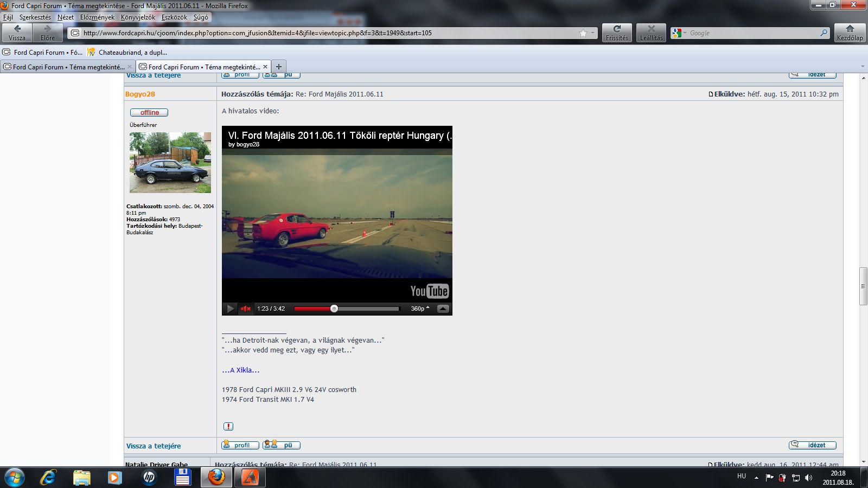Quote the post with idézet button

coord(812,445)
